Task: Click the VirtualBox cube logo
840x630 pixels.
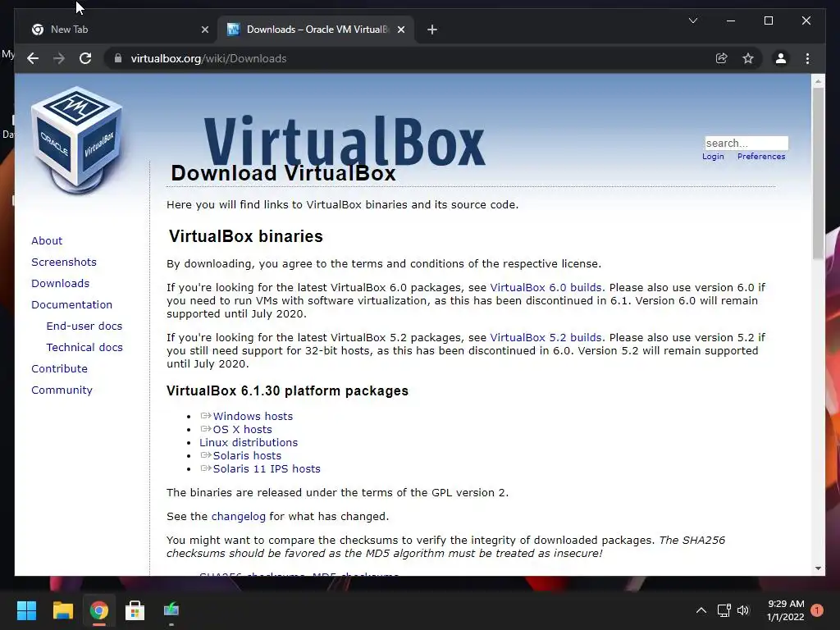Action: (x=77, y=139)
